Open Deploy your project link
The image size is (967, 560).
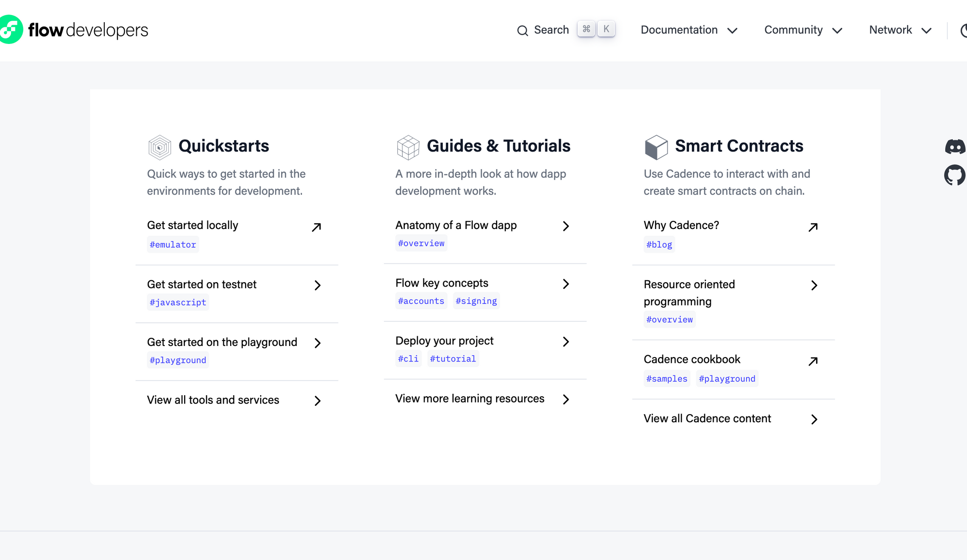(x=444, y=341)
